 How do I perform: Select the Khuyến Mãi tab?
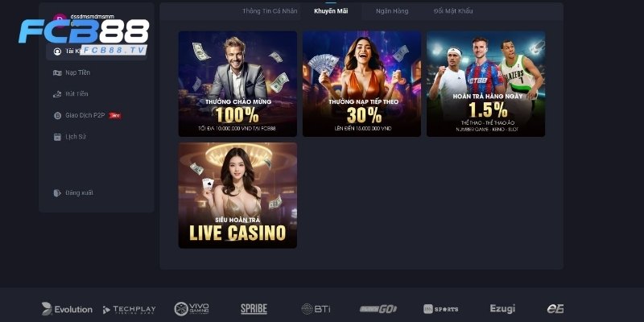pos(331,11)
